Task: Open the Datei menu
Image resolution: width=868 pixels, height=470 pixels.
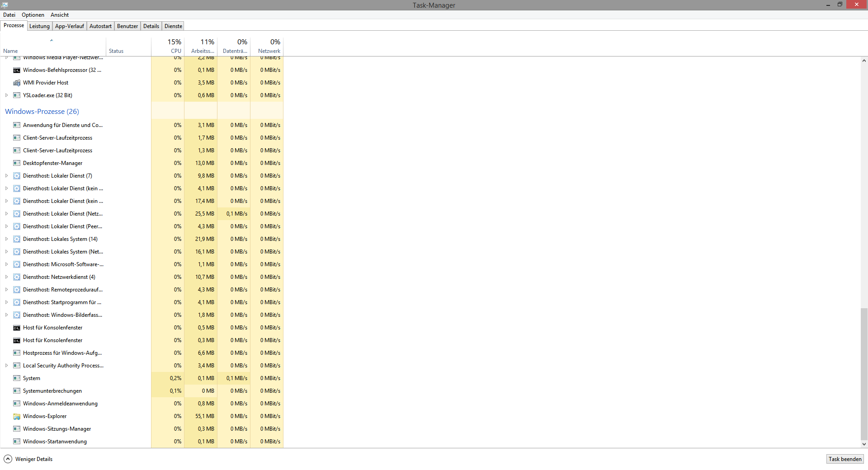Action: [x=9, y=15]
